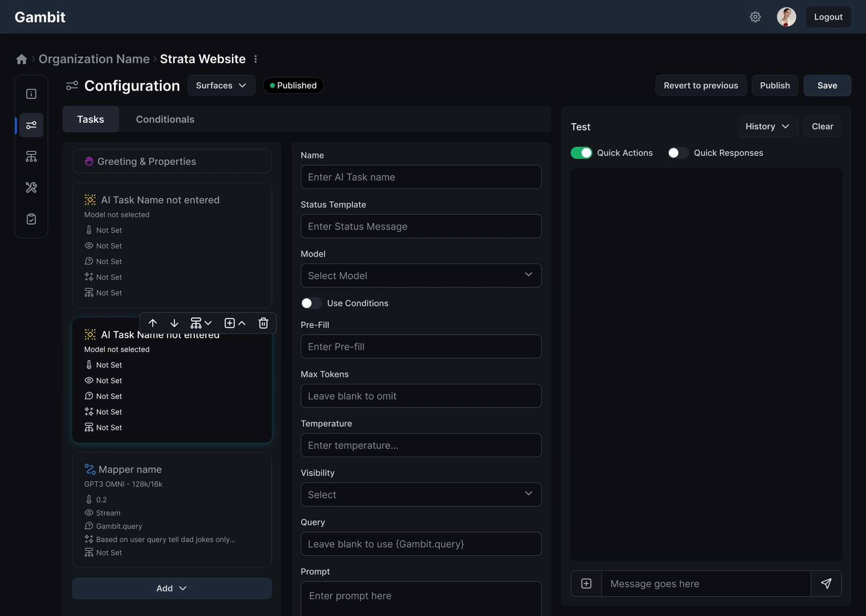866x616 pixels.
Task: Focus the Enter Status Message field
Action: click(421, 226)
